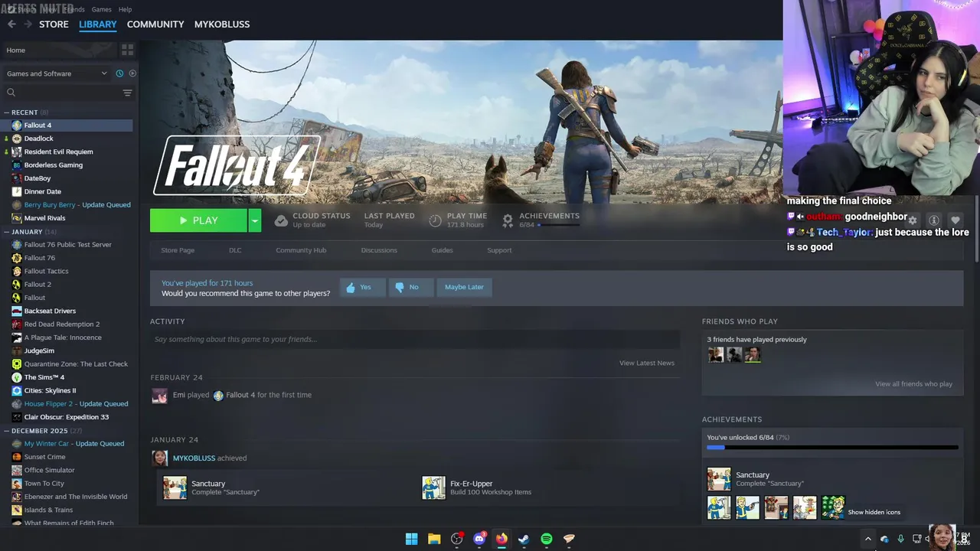
Task: Click the library search magnifier icon
Action: coord(11,93)
